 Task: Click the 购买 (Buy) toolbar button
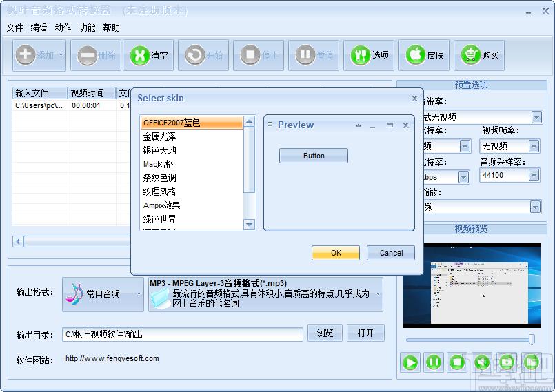479,55
